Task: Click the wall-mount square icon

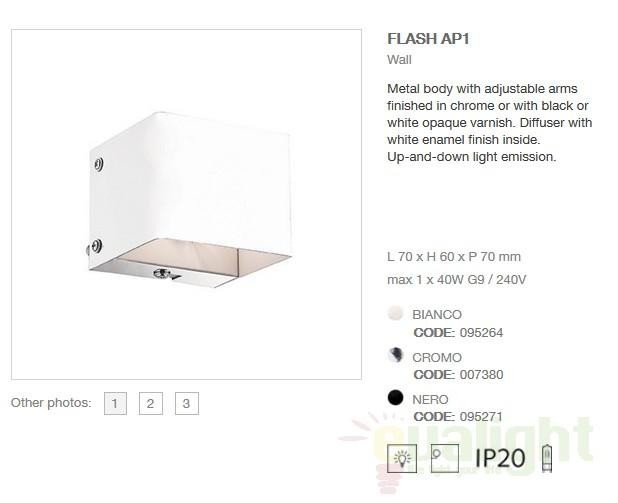Action: click(445, 458)
